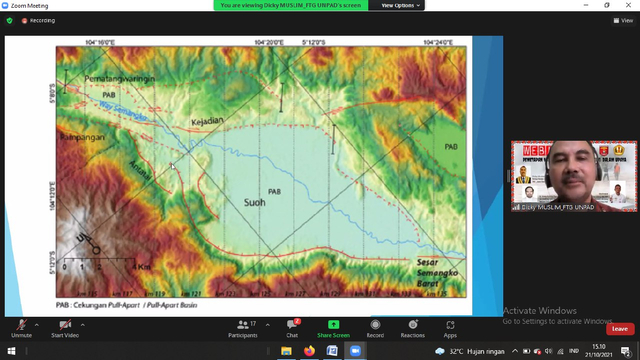The width and height of the screenshot is (640, 360).
Task: Click the Sesar Semangko Barat label
Action: [437, 273]
